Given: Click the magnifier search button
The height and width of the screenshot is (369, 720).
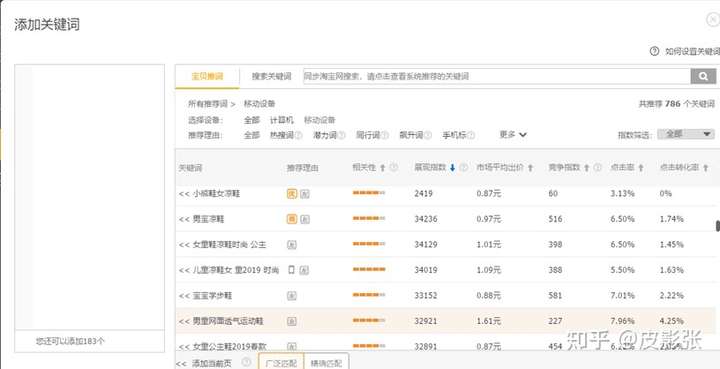Looking at the screenshot, I should tap(703, 76).
